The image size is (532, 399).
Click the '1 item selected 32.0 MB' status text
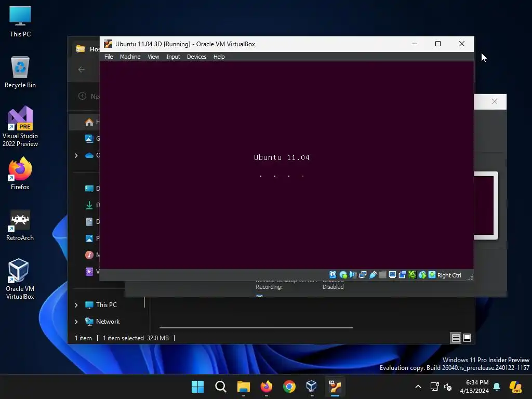click(136, 338)
